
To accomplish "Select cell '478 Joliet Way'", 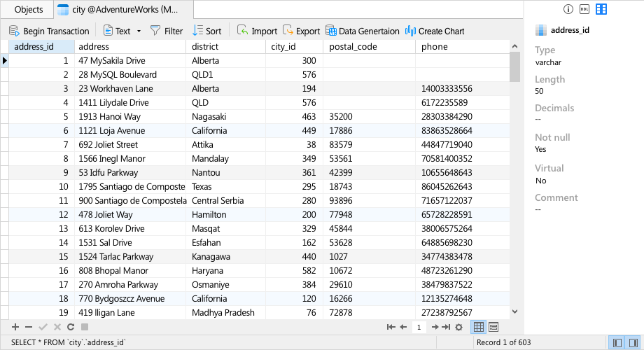I will [130, 214].
